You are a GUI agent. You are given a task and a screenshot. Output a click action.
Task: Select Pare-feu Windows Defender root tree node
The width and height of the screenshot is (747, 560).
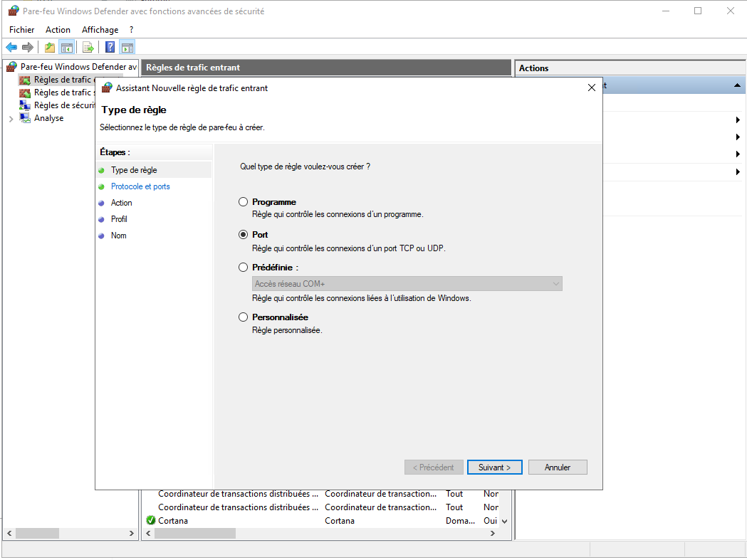tap(78, 67)
